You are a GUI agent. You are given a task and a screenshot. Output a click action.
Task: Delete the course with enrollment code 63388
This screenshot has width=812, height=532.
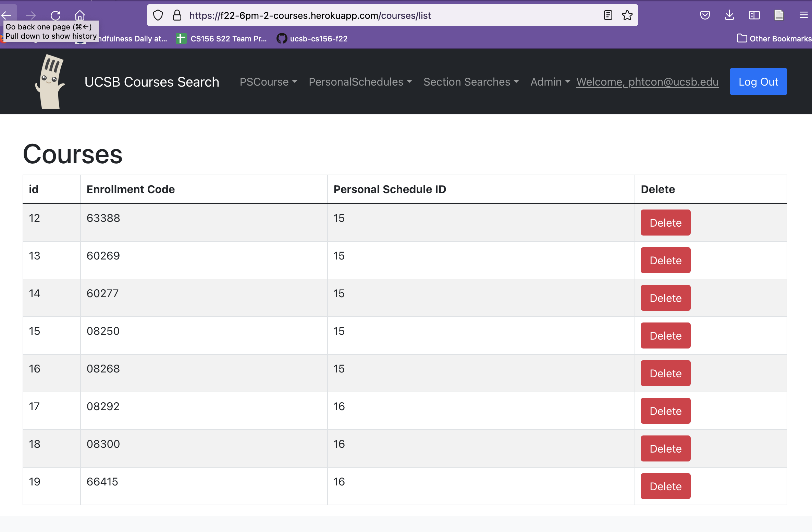point(665,223)
